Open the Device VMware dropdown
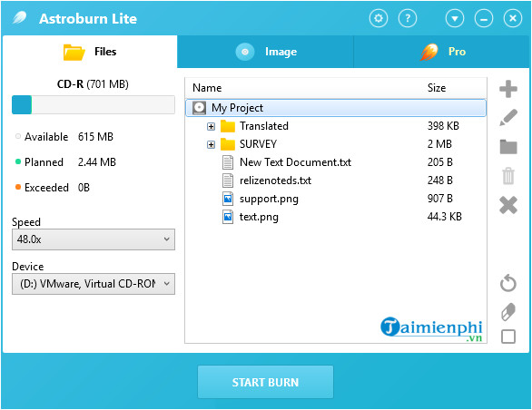 click(94, 284)
